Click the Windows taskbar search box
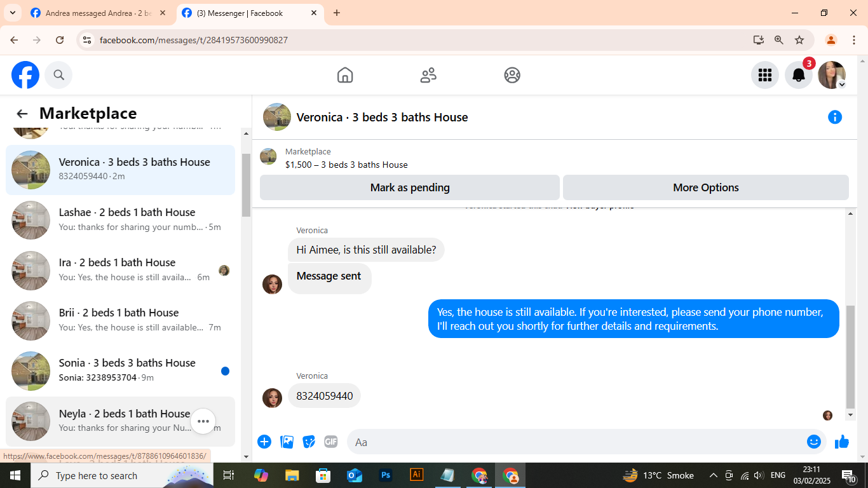The width and height of the screenshot is (868, 488). coord(121,475)
